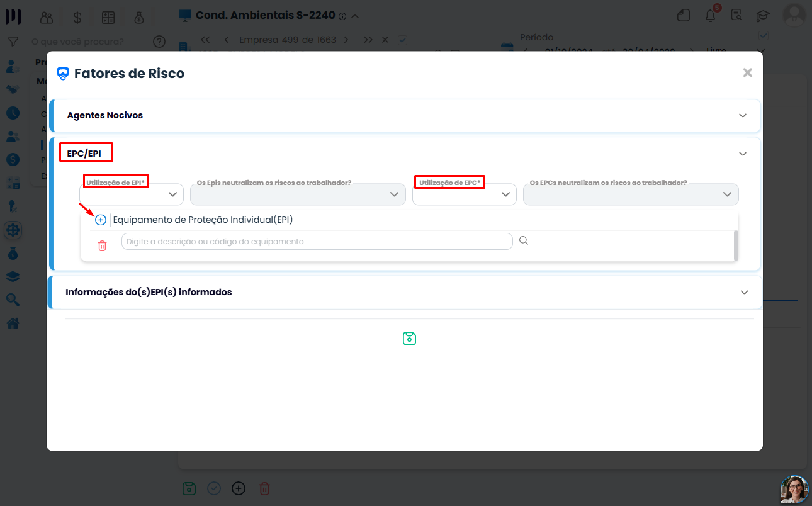This screenshot has width=812, height=506.
Task: Collapse the Cond. Ambientais S-2240 title chevron
Action: [355, 16]
